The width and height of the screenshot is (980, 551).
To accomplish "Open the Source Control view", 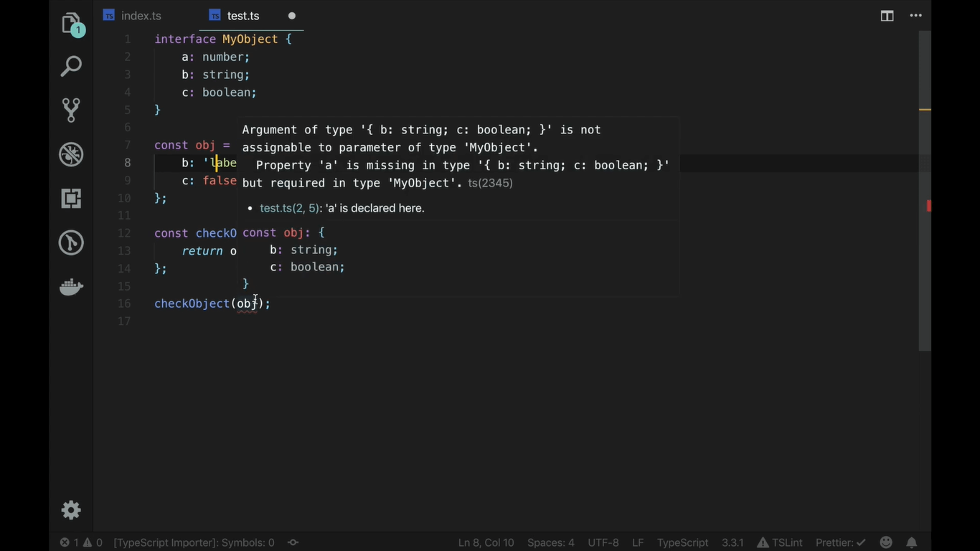I will [x=71, y=110].
